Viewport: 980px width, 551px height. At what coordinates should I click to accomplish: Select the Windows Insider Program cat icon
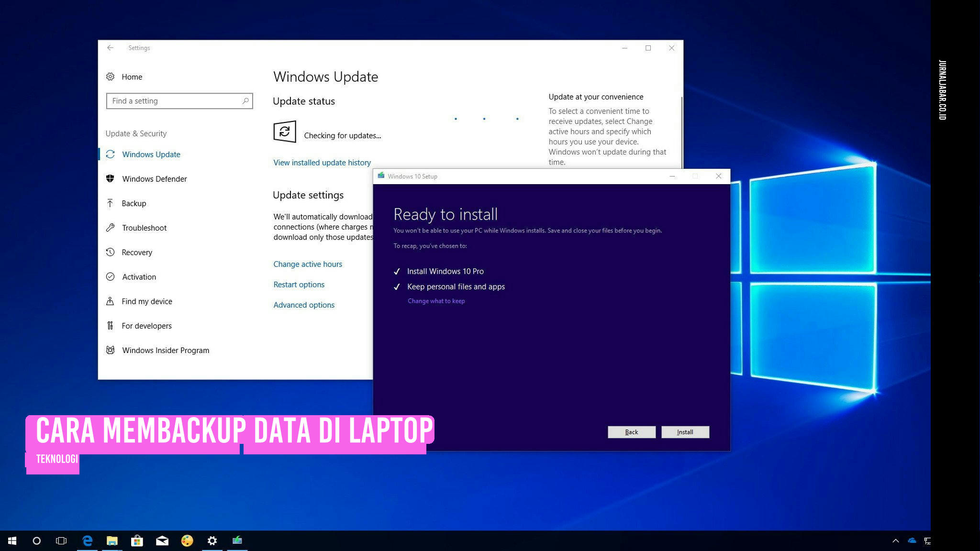click(x=110, y=350)
